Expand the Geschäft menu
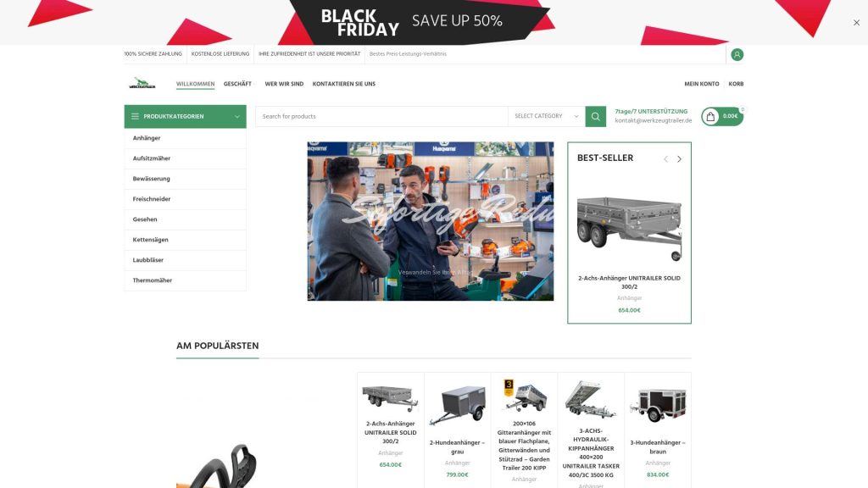The image size is (868, 488). [238, 84]
